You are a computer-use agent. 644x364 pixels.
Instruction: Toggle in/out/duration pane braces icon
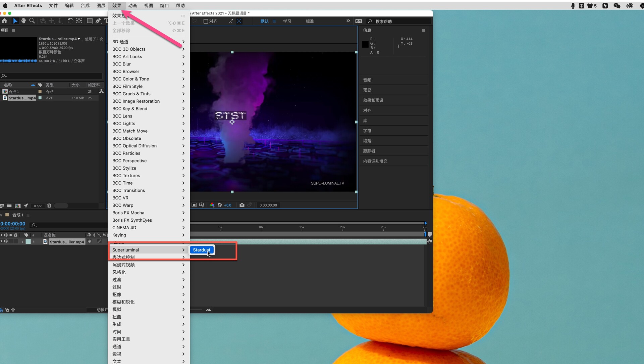13,310
